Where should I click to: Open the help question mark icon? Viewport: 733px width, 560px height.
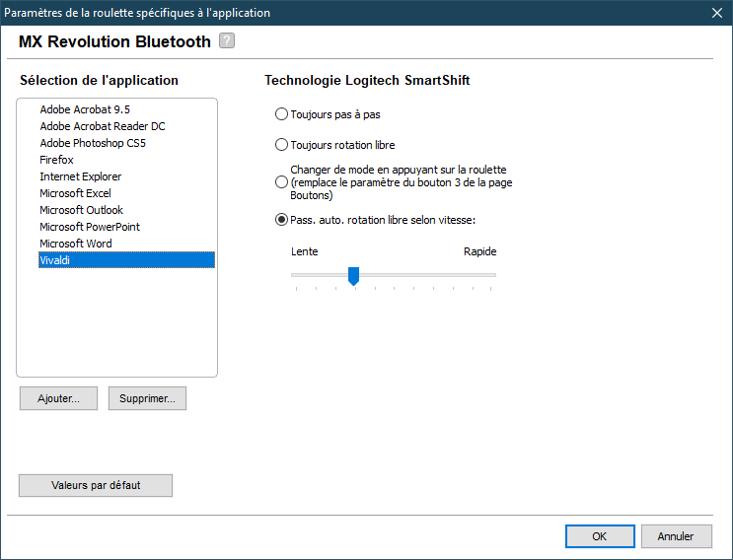pos(227,40)
